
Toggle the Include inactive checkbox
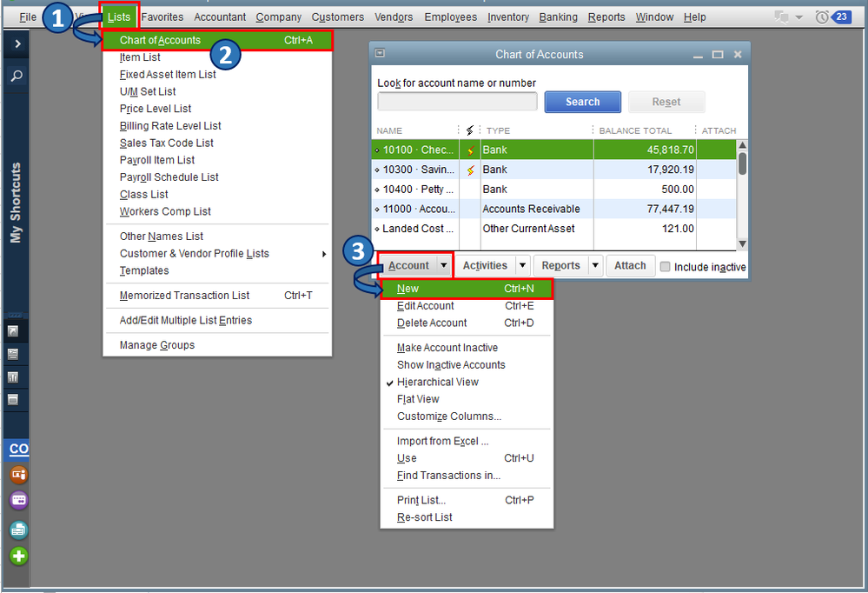pyautogui.click(x=665, y=267)
